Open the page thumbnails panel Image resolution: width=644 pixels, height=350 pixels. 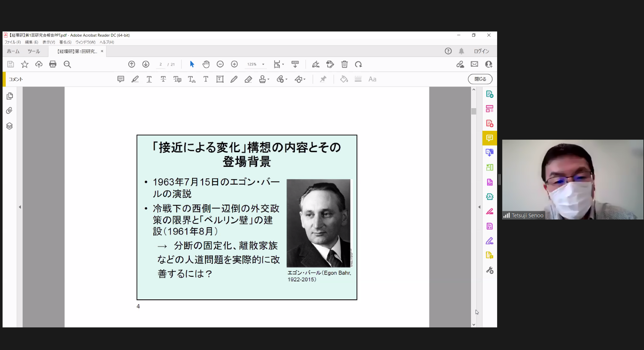click(x=10, y=96)
